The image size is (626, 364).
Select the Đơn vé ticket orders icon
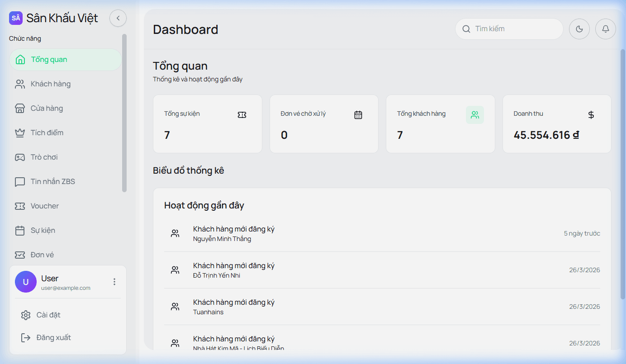coord(19,255)
